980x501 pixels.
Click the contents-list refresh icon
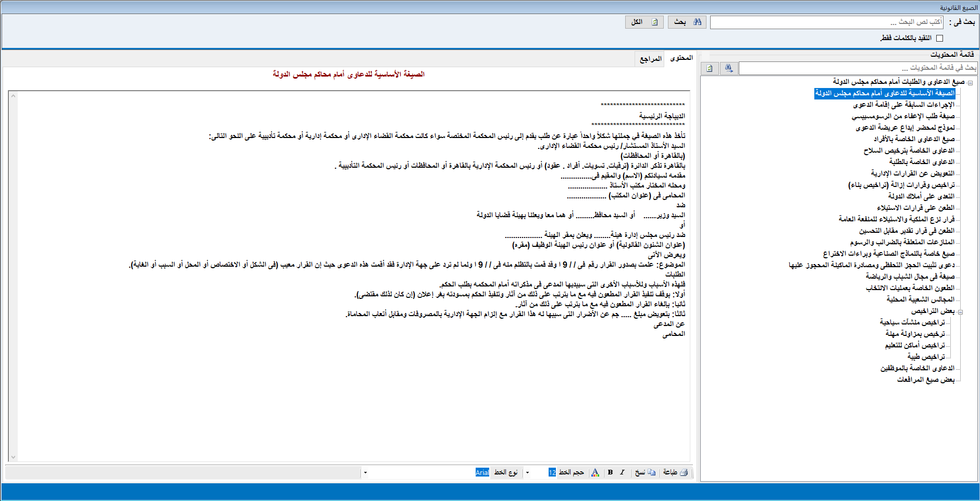tap(710, 68)
